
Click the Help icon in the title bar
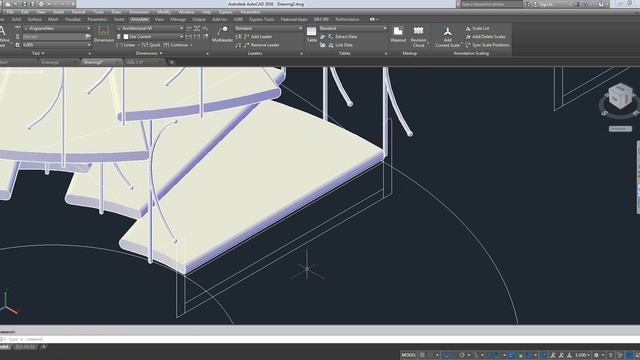tap(601, 4)
